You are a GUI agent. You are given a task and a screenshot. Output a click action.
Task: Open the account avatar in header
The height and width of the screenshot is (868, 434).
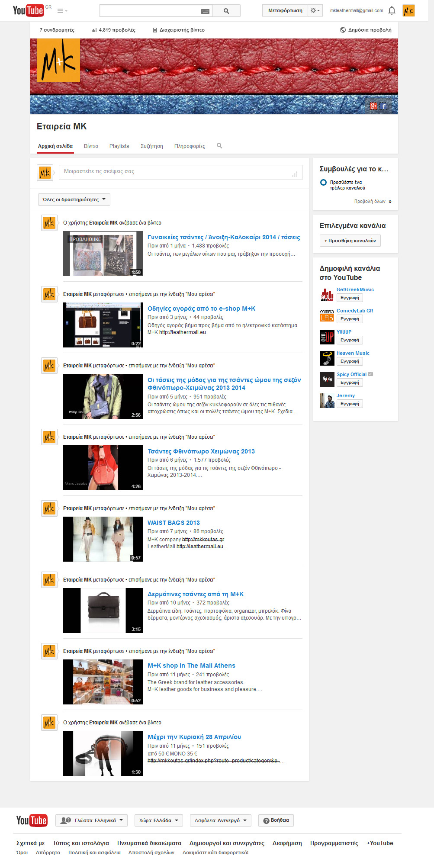[x=408, y=10]
